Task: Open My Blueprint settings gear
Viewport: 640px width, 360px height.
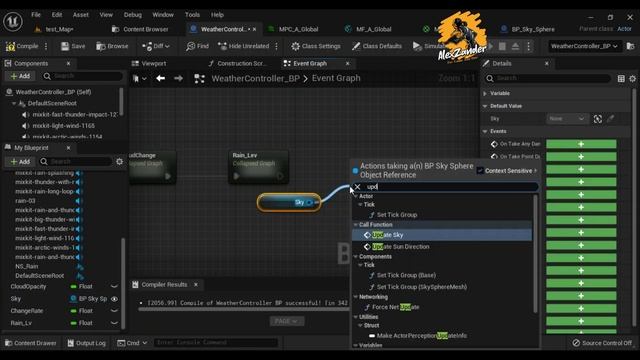Action: coord(119,162)
